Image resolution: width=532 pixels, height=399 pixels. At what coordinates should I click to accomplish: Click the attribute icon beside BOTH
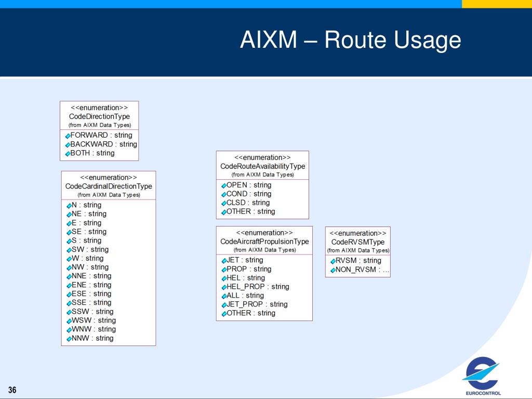pyautogui.click(x=68, y=154)
